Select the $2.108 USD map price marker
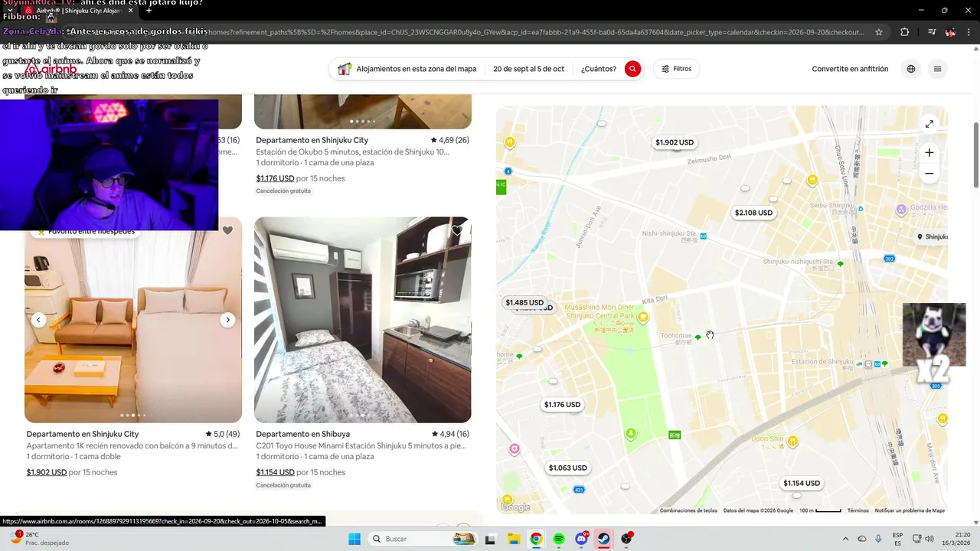 (753, 213)
